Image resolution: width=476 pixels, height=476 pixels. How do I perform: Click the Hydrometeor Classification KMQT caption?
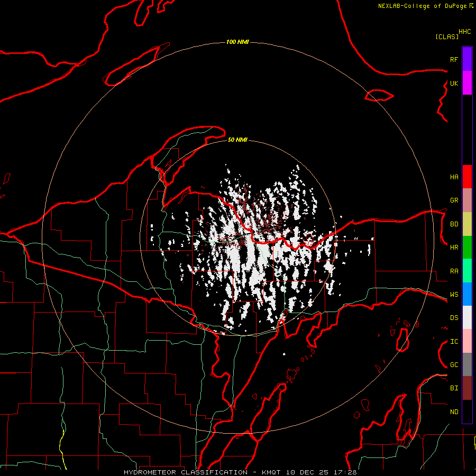[x=240, y=472]
